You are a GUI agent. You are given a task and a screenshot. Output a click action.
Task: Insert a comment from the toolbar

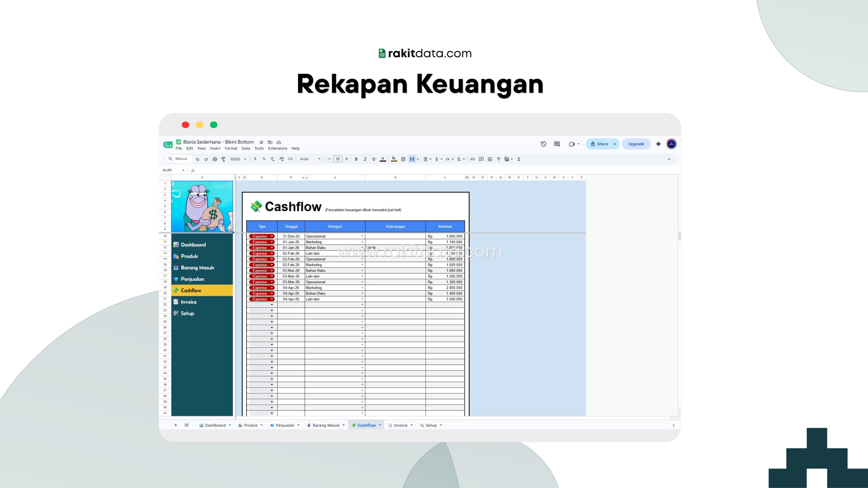[x=481, y=159]
